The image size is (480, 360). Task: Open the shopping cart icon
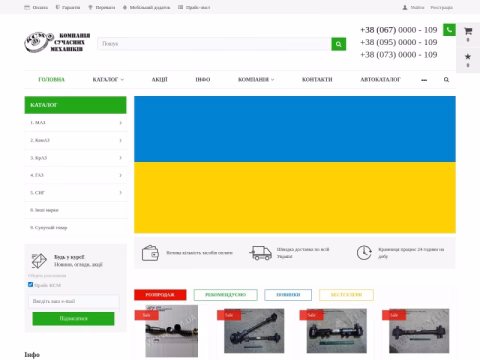pos(468,31)
